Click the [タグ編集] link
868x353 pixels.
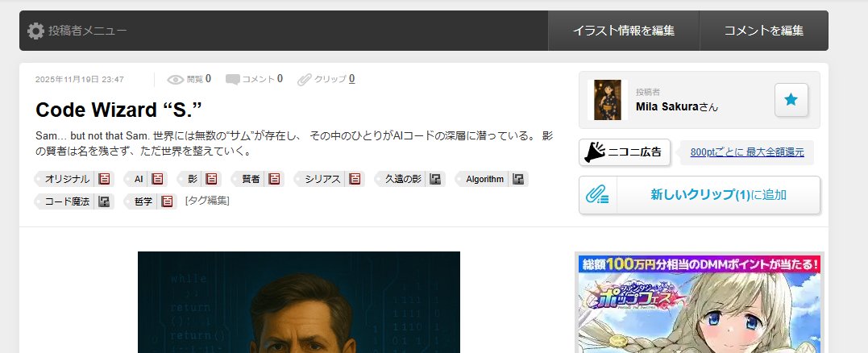[x=207, y=201]
